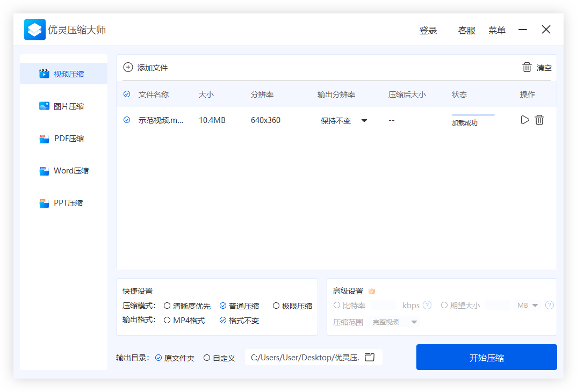Select 极限压缩 compression mode
Image resolution: width=577 pixels, height=392 pixels.
tap(276, 306)
